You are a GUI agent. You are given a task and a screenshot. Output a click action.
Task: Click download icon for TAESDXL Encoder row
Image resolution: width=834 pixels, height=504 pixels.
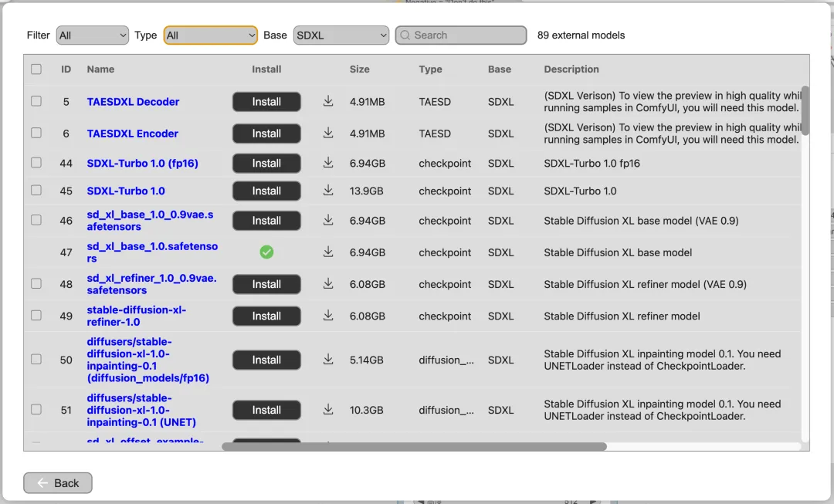(328, 134)
